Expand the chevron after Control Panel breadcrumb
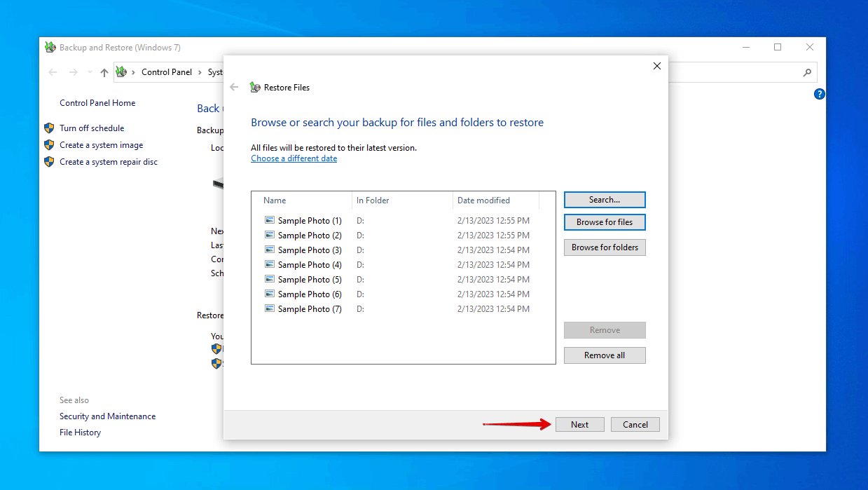Viewport: 868px width, 490px height. (200, 72)
